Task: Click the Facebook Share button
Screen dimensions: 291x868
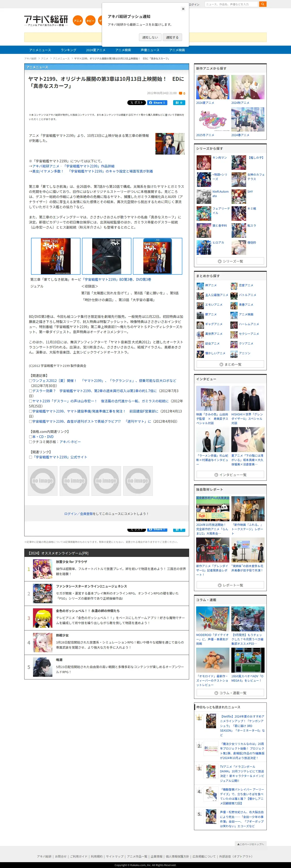Action: coord(157,102)
